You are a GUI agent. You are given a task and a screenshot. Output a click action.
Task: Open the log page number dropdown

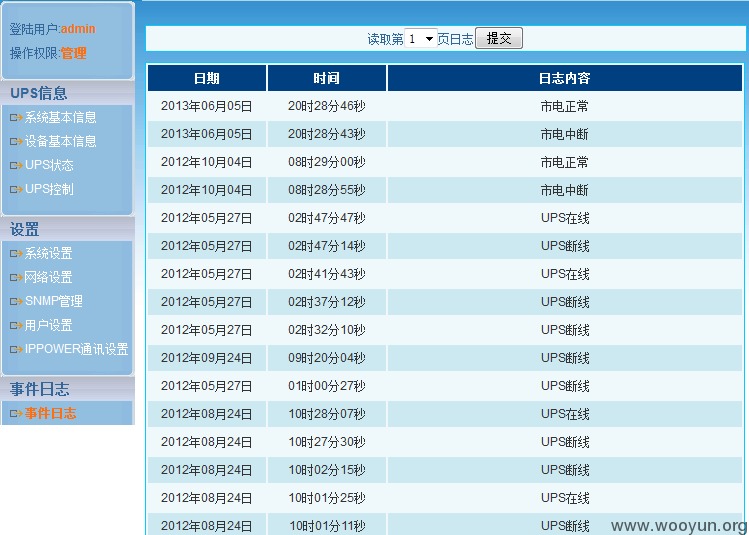tap(420, 38)
